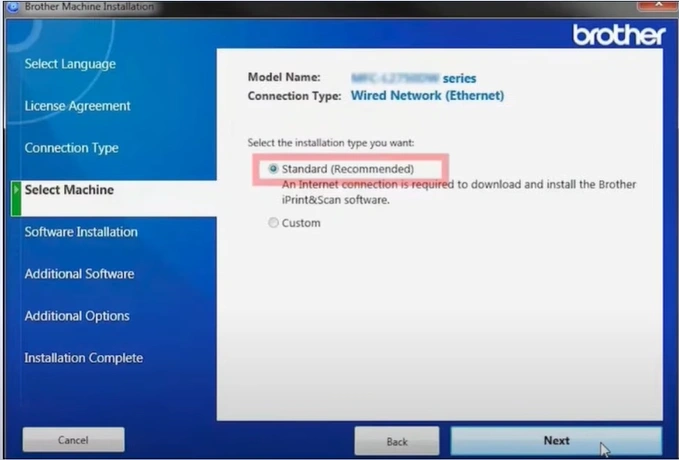Click the highlighted Select Machine step
This screenshot has height=460, width=679.
[69, 190]
